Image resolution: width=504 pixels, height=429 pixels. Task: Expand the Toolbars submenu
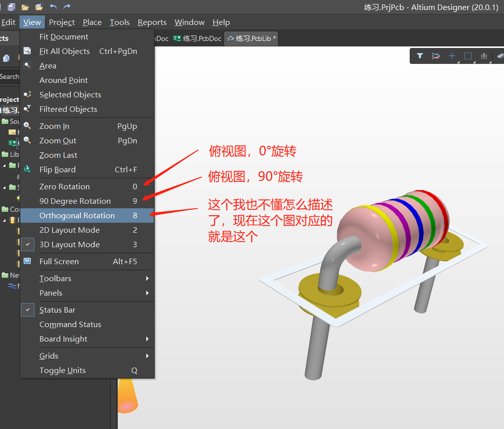tap(55, 278)
